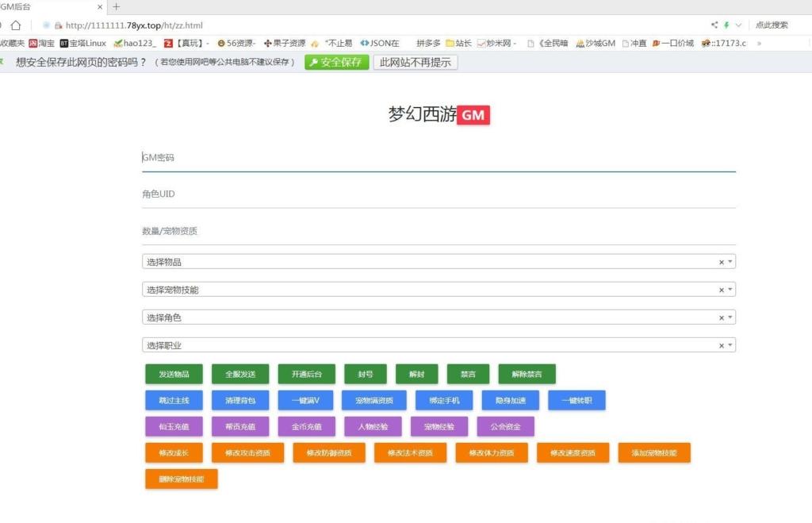
Task: Click the 封号 button
Action: pos(366,374)
